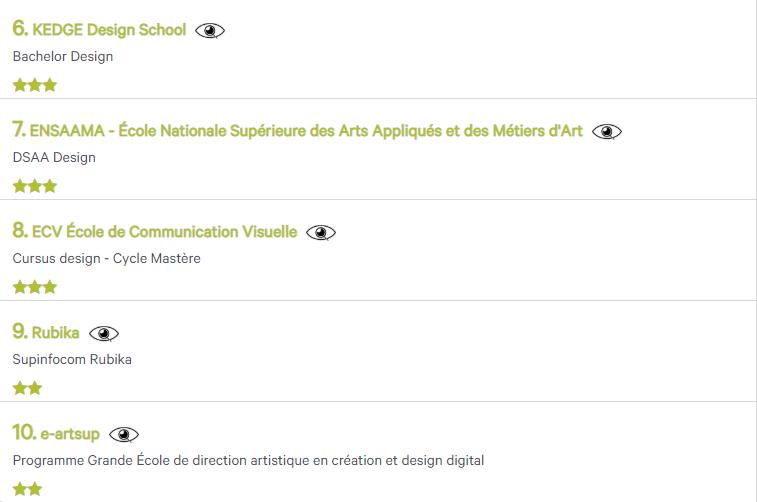Click the three-star rating under Bachelor Design
Viewport: 757px width, 502px height.
(35, 86)
